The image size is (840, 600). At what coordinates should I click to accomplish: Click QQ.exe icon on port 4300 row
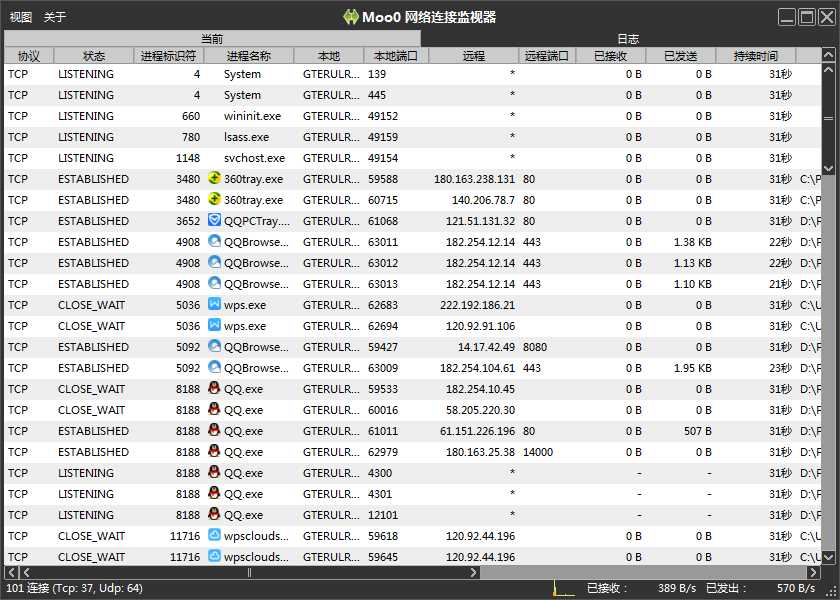click(214, 471)
